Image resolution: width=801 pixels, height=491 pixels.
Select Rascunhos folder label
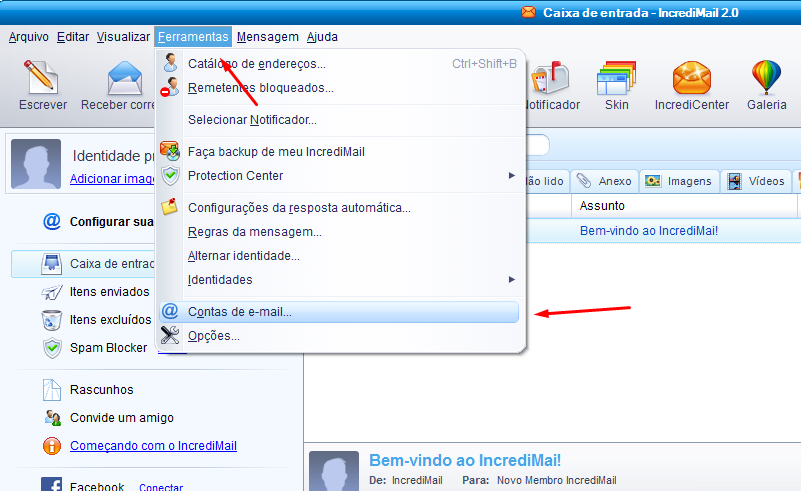(x=102, y=389)
